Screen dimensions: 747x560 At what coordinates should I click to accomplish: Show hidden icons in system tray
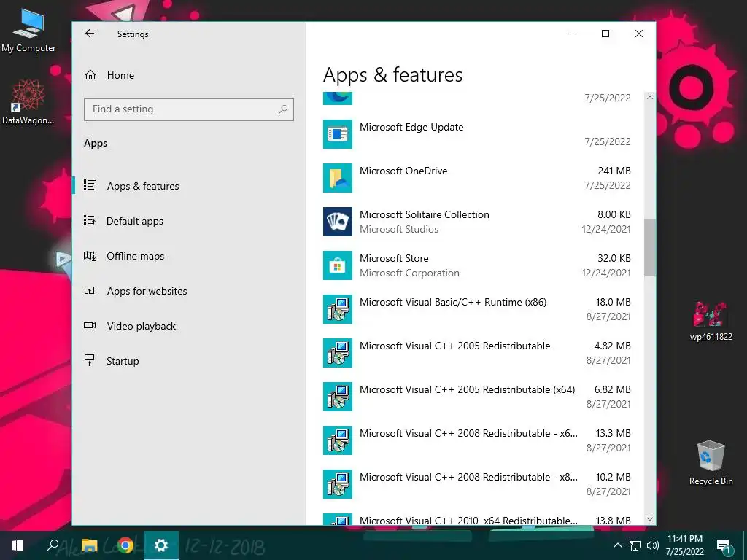click(617, 545)
